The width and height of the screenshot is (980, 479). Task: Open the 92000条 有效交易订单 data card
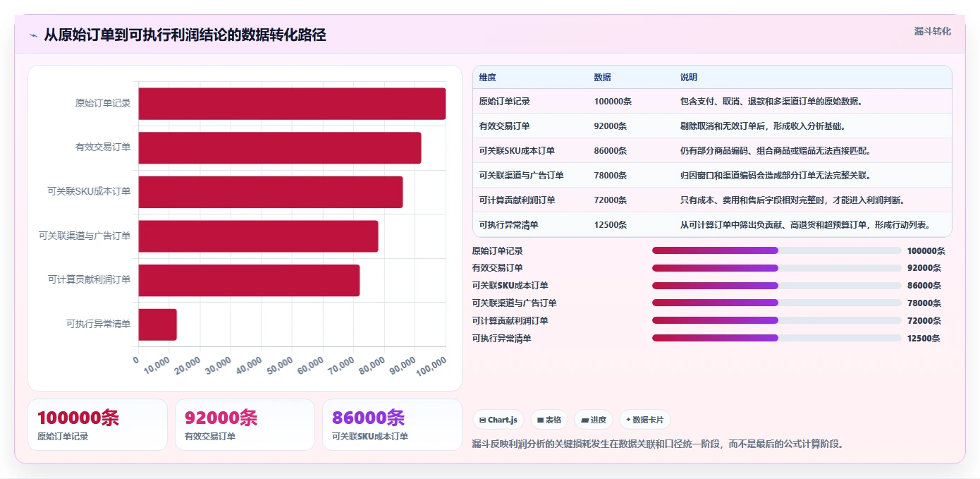[x=245, y=425]
